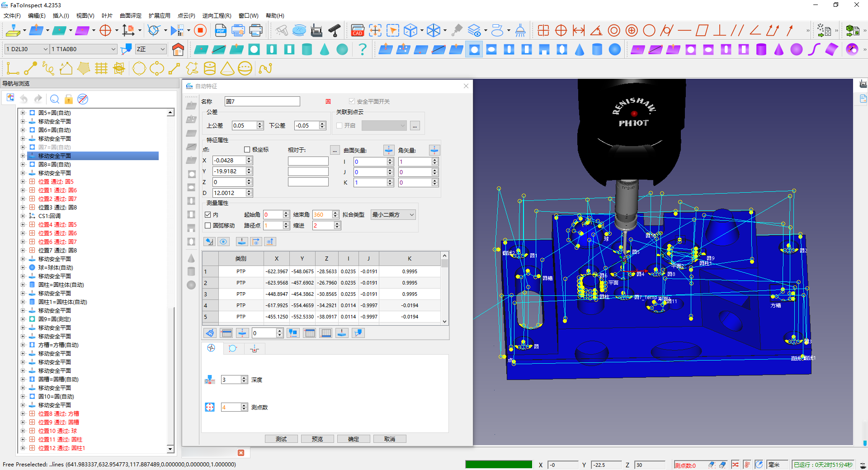
Task: Click the home position icon
Action: tap(178, 49)
